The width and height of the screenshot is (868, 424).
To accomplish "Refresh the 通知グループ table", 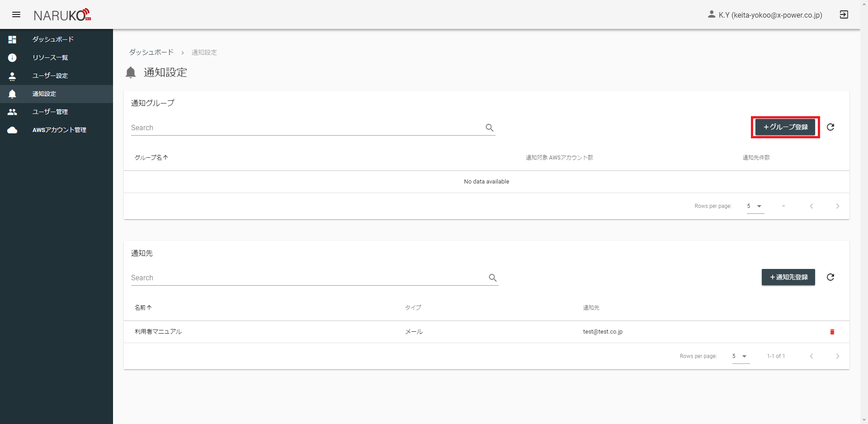I will point(830,127).
